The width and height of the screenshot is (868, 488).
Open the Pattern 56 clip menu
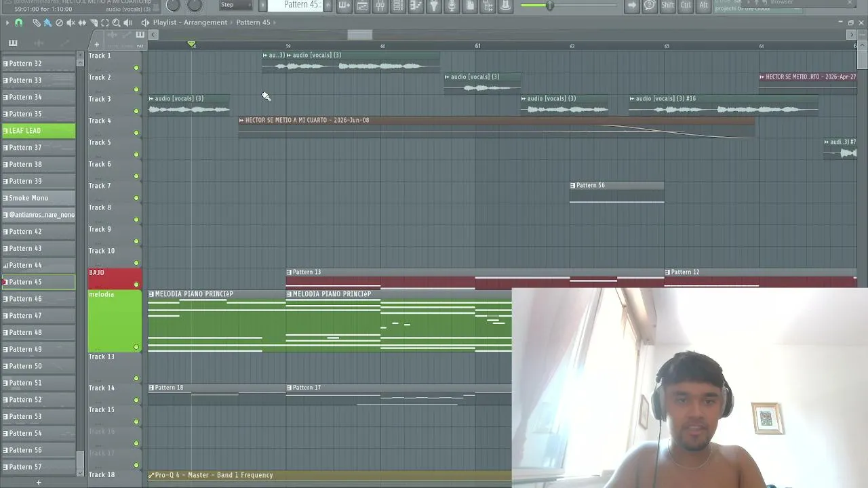(573, 186)
